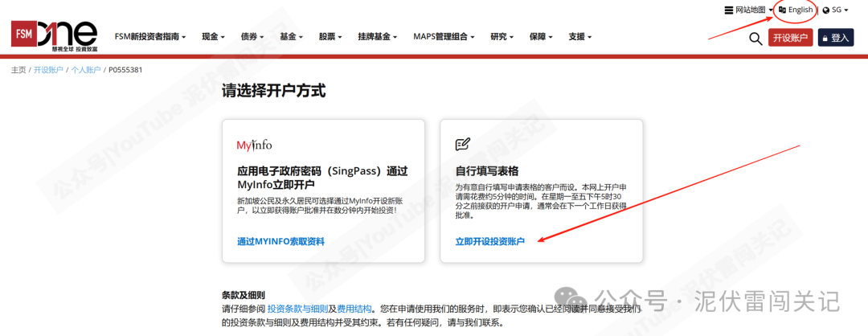
Task: Click the red 开设账户 button
Action: pos(791,38)
